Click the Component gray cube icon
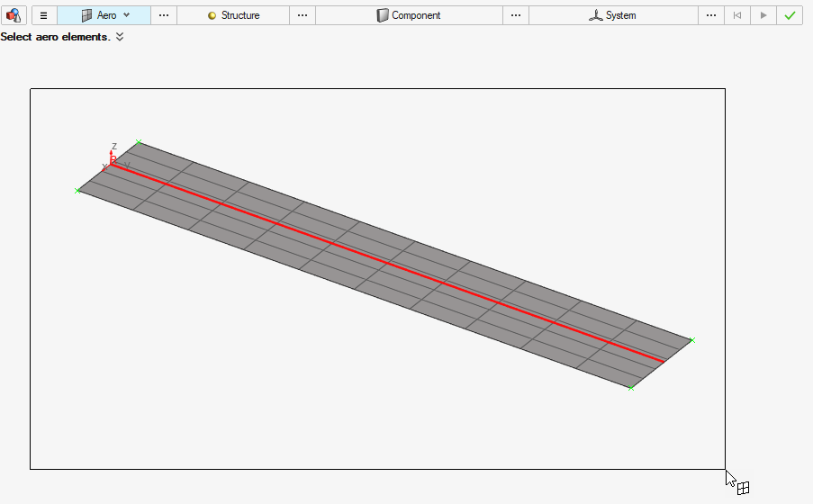813x504 pixels. (382, 15)
